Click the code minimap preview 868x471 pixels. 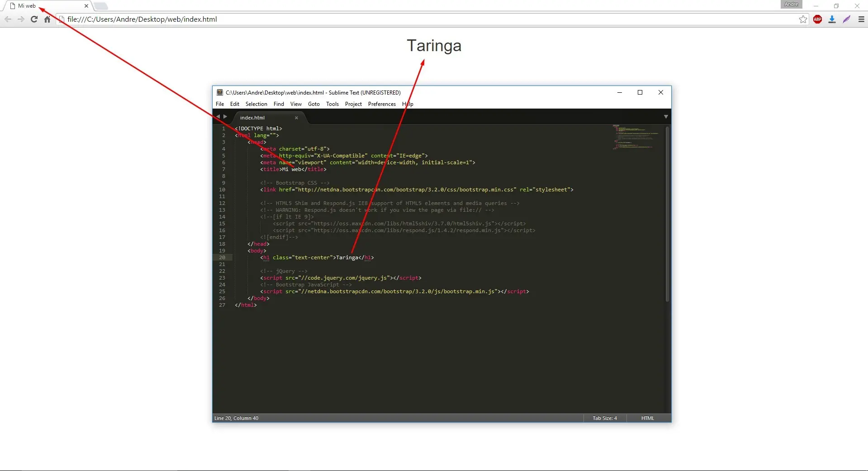pos(636,137)
